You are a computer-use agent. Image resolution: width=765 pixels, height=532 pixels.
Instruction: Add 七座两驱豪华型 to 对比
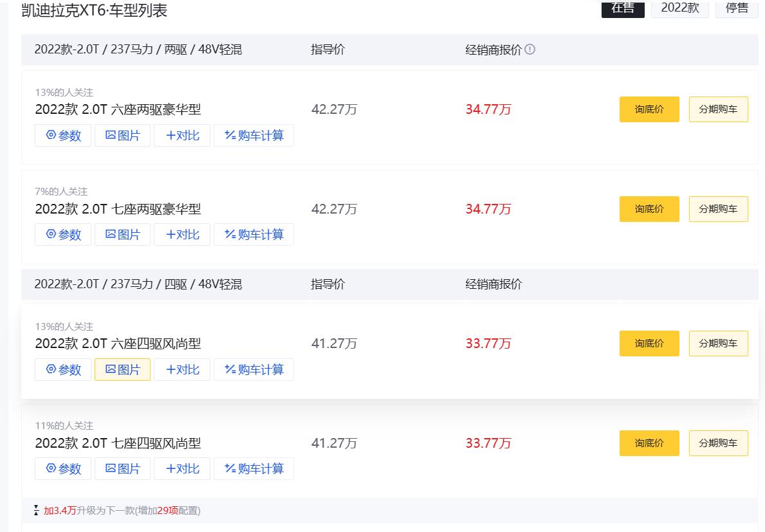(182, 235)
